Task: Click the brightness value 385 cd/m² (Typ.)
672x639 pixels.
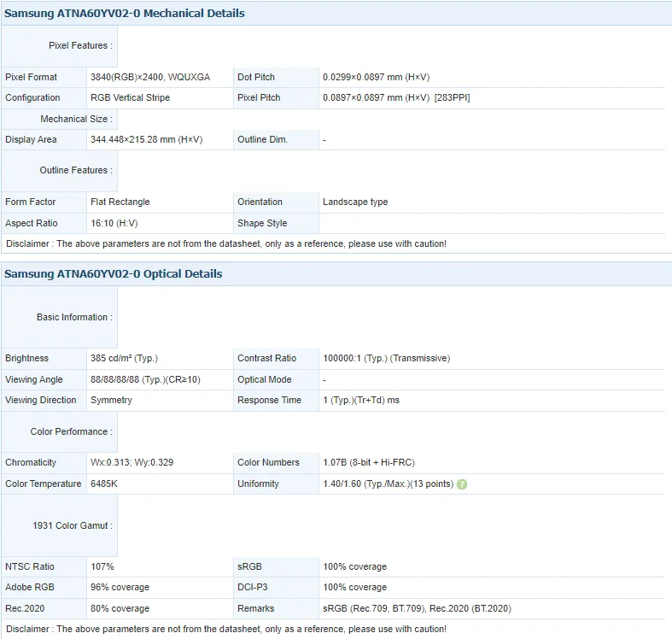Action: 125,359
